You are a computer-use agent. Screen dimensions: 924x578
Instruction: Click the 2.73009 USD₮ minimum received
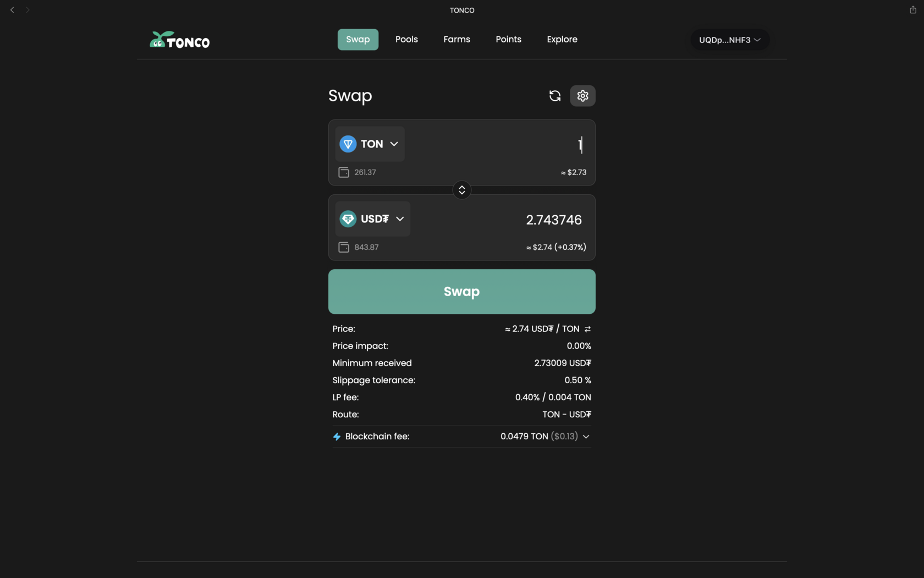click(x=563, y=363)
